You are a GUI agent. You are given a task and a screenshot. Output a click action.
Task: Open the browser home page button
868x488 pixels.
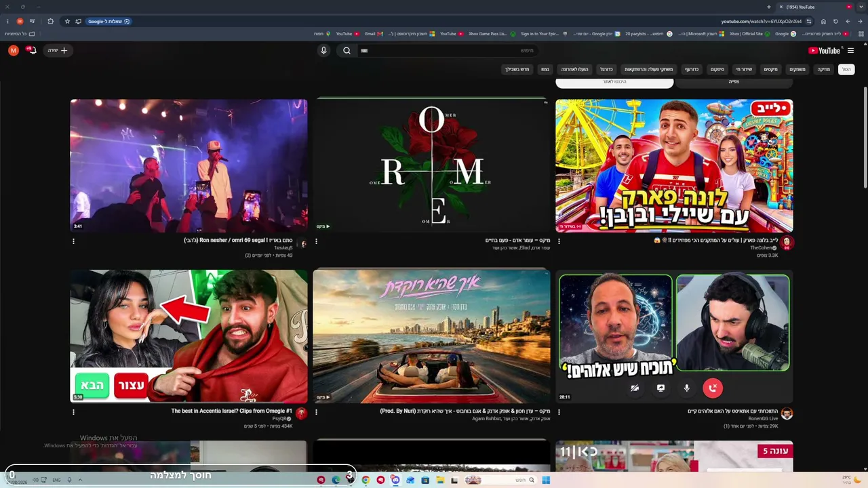tap(823, 21)
